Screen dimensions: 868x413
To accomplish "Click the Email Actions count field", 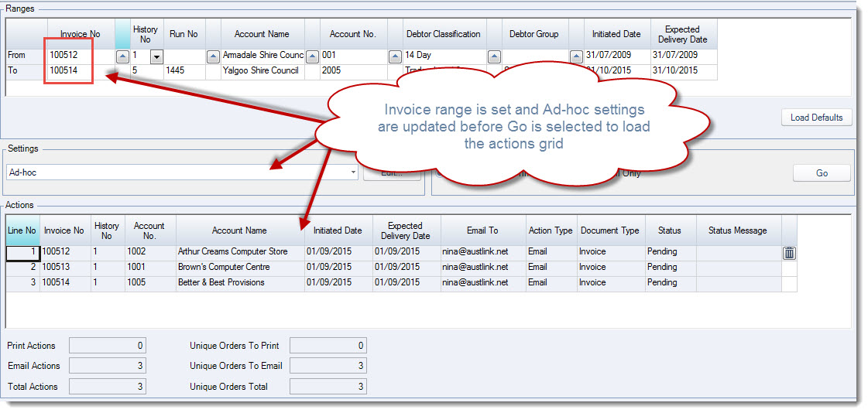I will 108,366.
